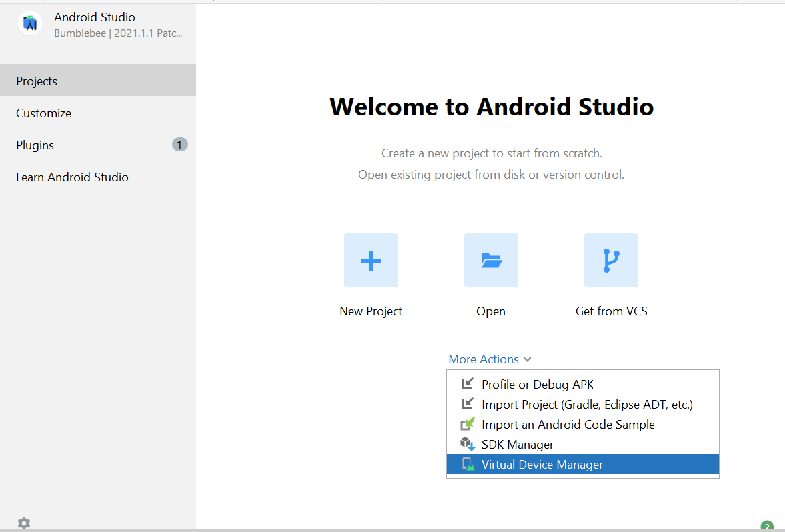
Task: Click the Plugins notification count badge
Action: click(179, 145)
